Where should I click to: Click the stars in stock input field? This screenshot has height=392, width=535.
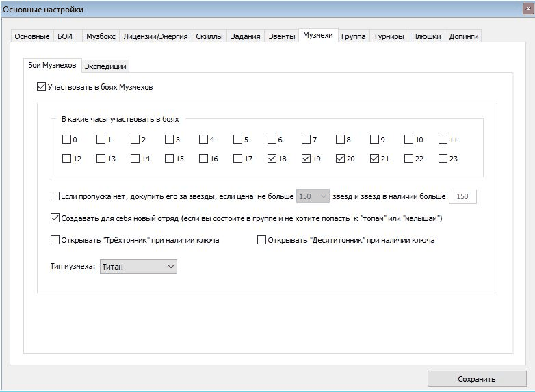462,196
